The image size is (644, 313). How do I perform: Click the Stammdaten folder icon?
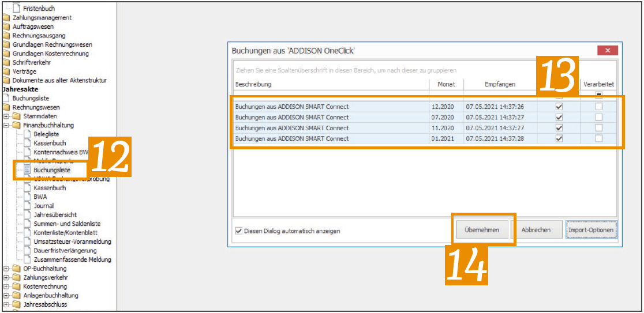coord(17,116)
